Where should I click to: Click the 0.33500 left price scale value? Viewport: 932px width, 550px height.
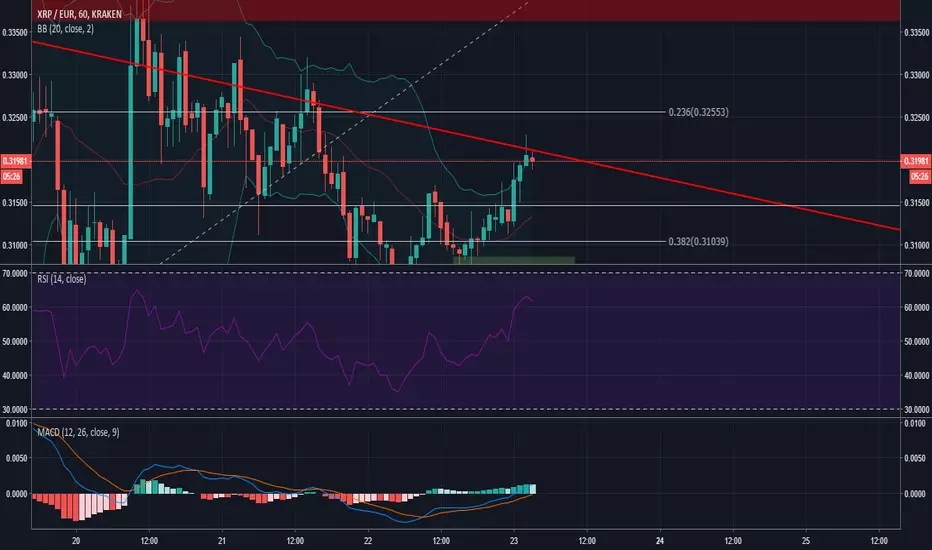coord(15,33)
